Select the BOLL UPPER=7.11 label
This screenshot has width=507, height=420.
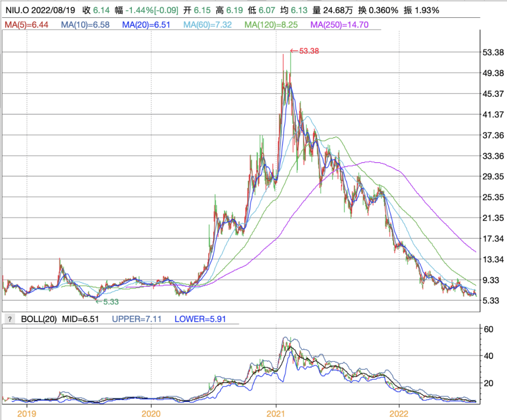click(x=136, y=319)
